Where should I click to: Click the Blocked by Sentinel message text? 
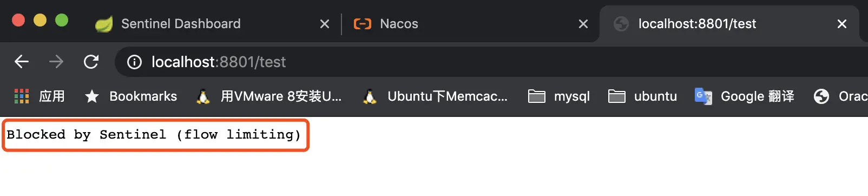pyautogui.click(x=154, y=134)
